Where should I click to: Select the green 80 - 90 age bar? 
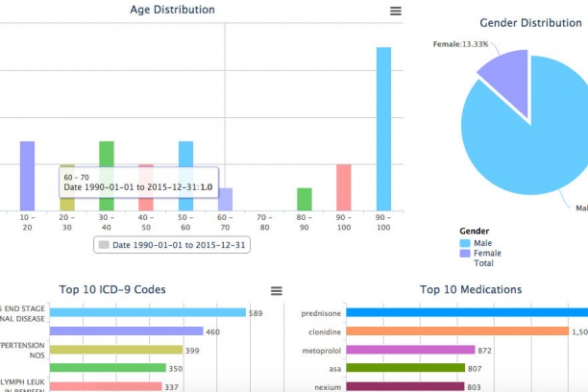pyautogui.click(x=305, y=199)
